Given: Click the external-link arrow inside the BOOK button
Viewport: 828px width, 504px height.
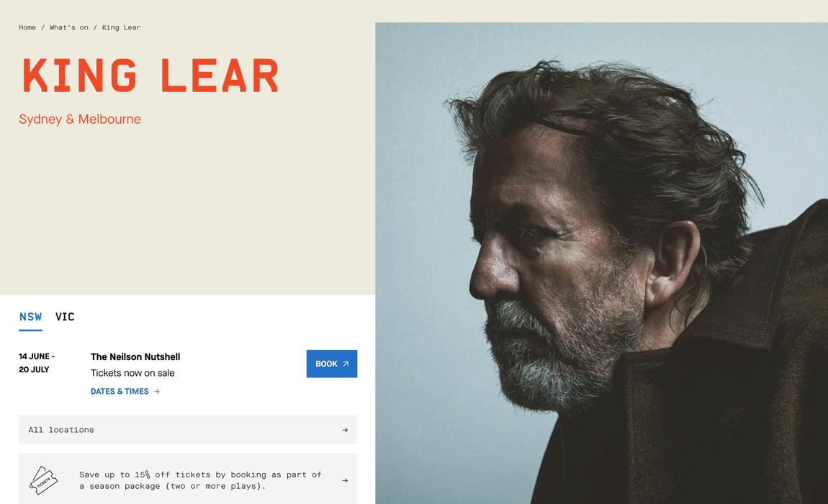Looking at the screenshot, I should pyautogui.click(x=346, y=364).
